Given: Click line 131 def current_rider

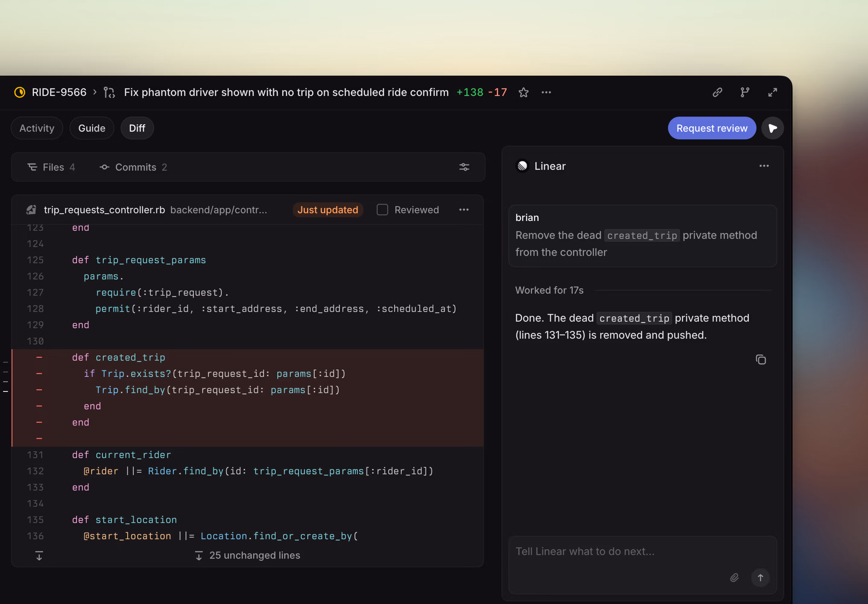Looking at the screenshot, I should pyautogui.click(x=248, y=455).
